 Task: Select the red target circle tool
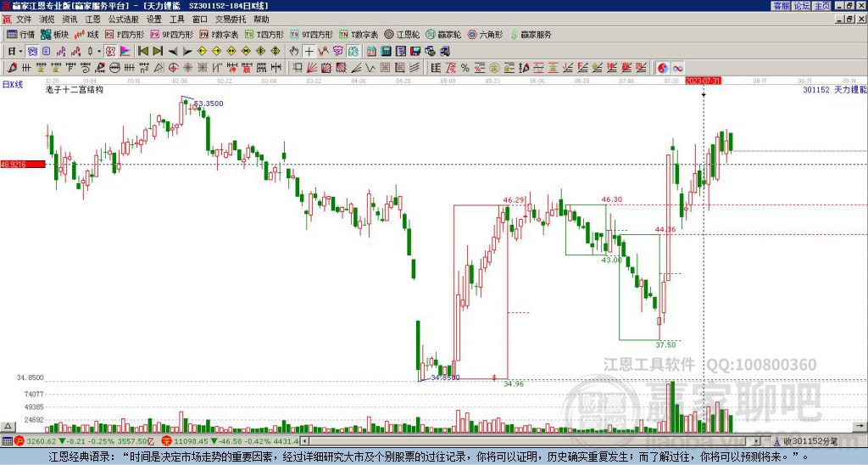[173, 68]
